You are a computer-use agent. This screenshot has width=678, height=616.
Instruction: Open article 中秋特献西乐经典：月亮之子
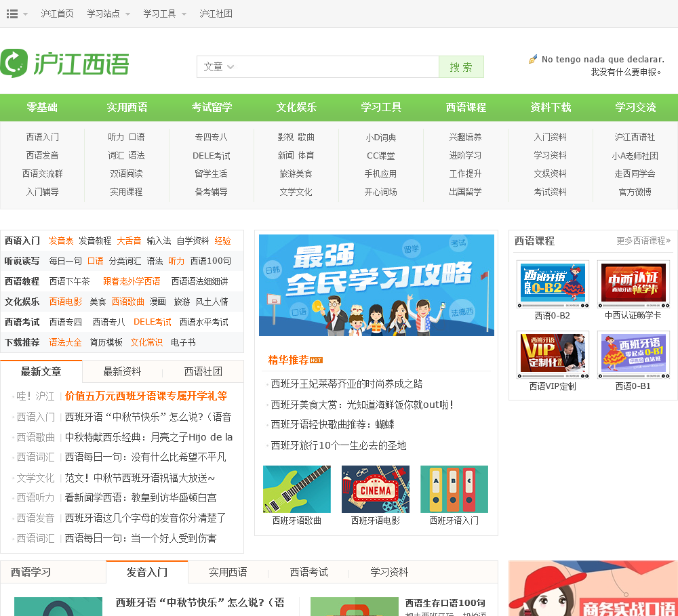tap(148, 437)
